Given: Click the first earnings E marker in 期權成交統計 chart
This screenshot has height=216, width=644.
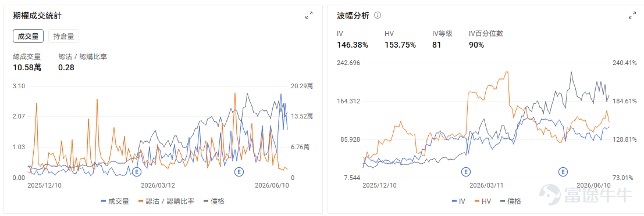Looking at the screenshot, I should pyautogui.click(x=137, y=172).
